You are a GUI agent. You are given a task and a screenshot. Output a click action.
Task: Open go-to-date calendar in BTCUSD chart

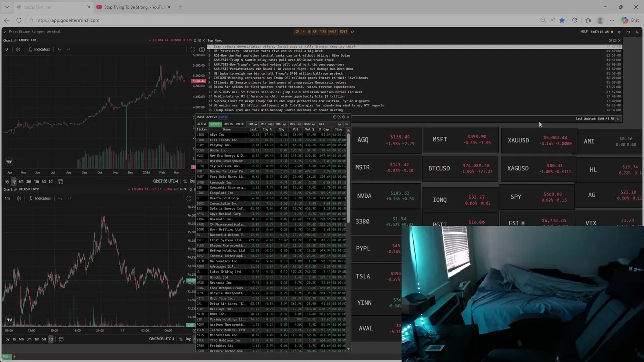click(x=61, y=339)
